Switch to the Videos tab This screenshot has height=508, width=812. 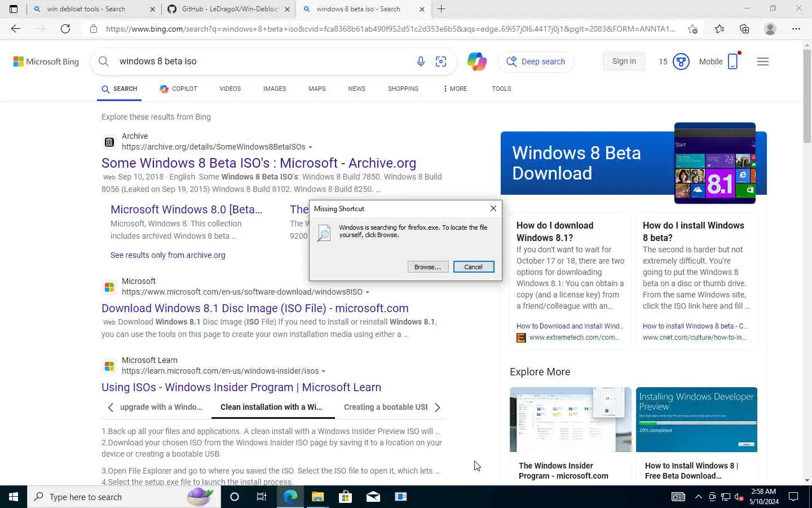[230, 89]
